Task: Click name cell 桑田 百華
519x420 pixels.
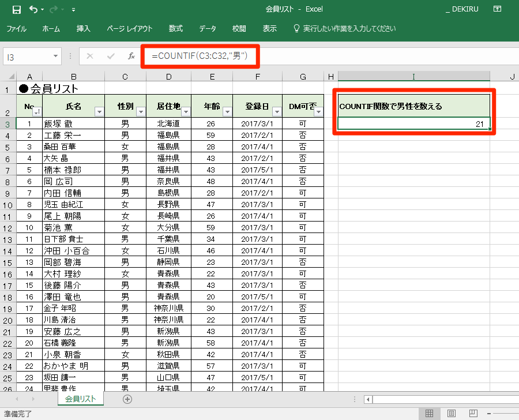Action: point(73,147)
